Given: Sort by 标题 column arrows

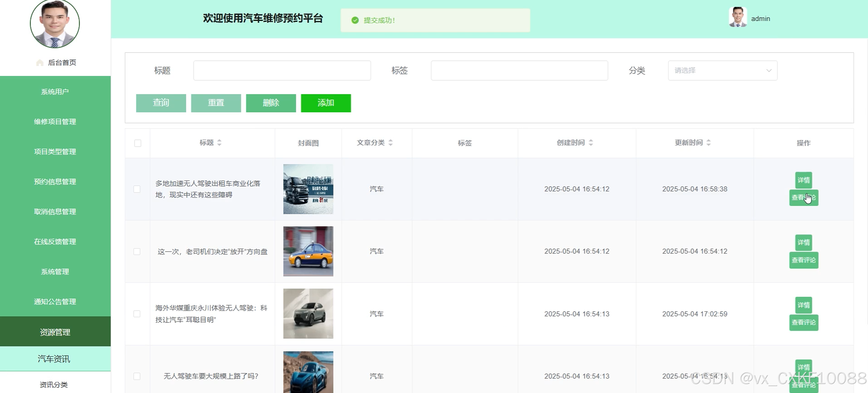Looking at the screenshot, I should coord(219,143).
